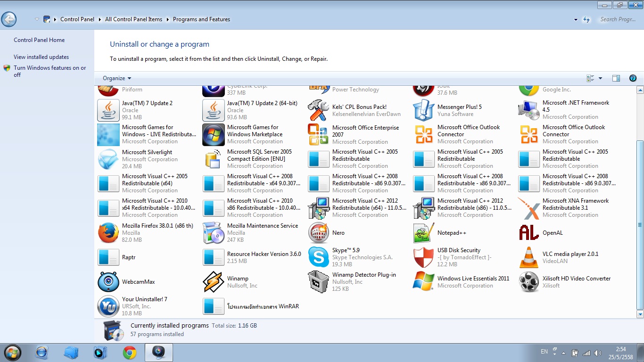
Task: Toggle the preview pane button
Action: (x=616, y=78)
